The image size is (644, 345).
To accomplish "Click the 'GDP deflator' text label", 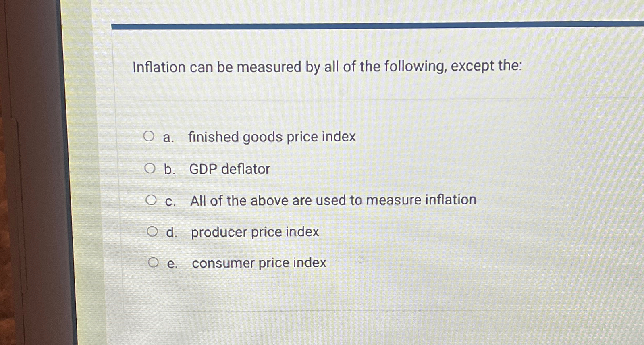I will coord(229,169).
